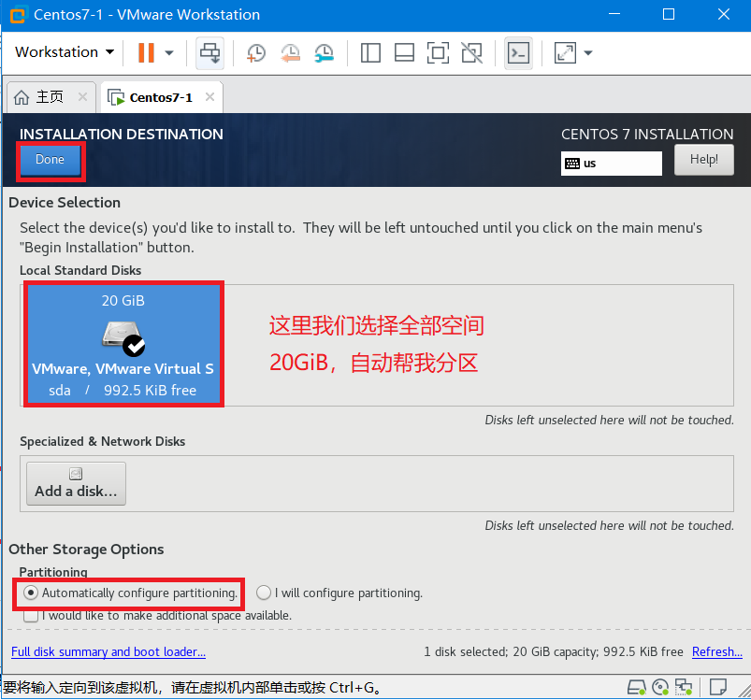Maximize the VMware Workstation window
751x700 pixels.
coord(669,14)
